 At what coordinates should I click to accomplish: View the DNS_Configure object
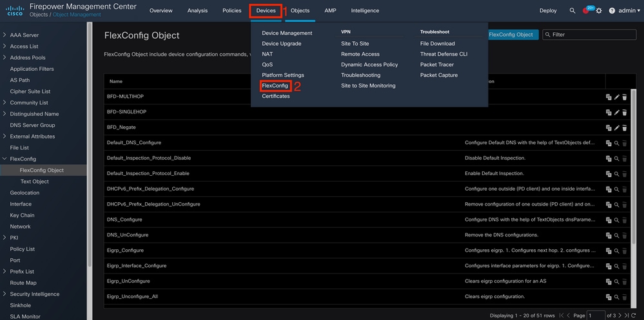[x=616, y=220]
